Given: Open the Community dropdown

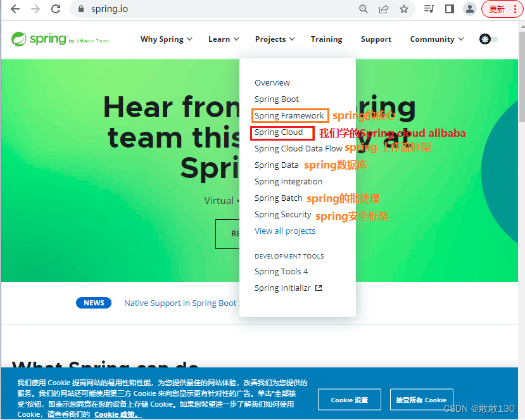Looking at the screenshot, I should [x=436, y=39].
